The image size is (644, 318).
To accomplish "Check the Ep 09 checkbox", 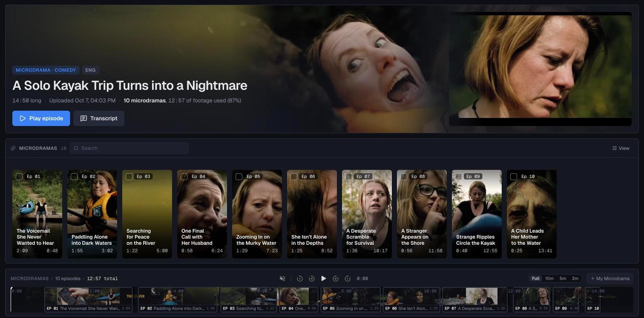I will tap(459, 176).
